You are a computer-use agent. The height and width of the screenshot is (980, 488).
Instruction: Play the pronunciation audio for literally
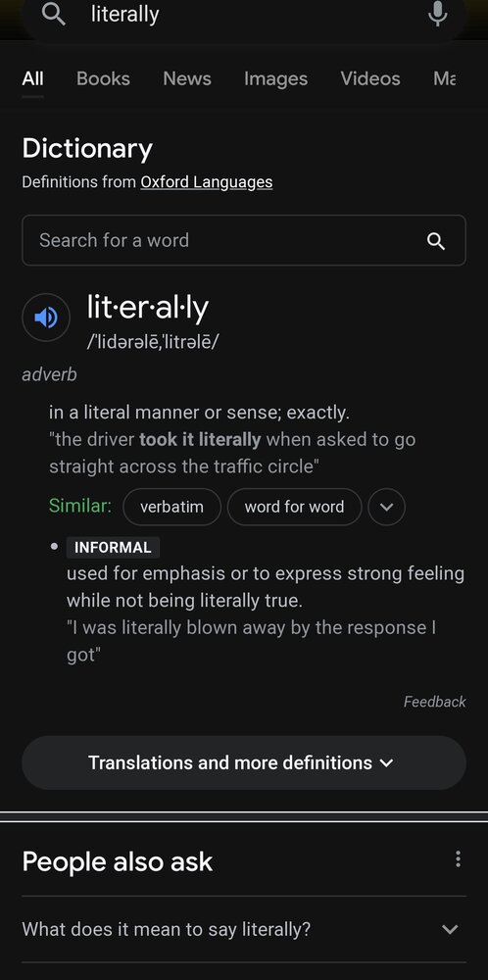(46, 318)
